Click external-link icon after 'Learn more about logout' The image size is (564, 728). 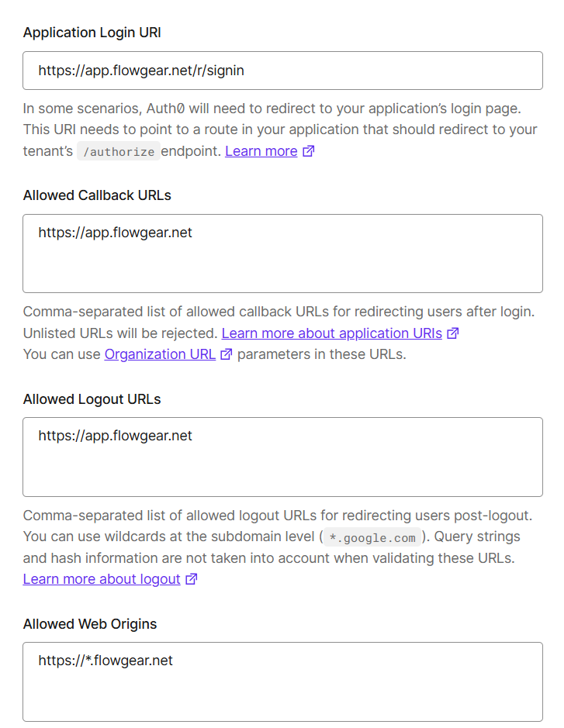pos(192,579)
